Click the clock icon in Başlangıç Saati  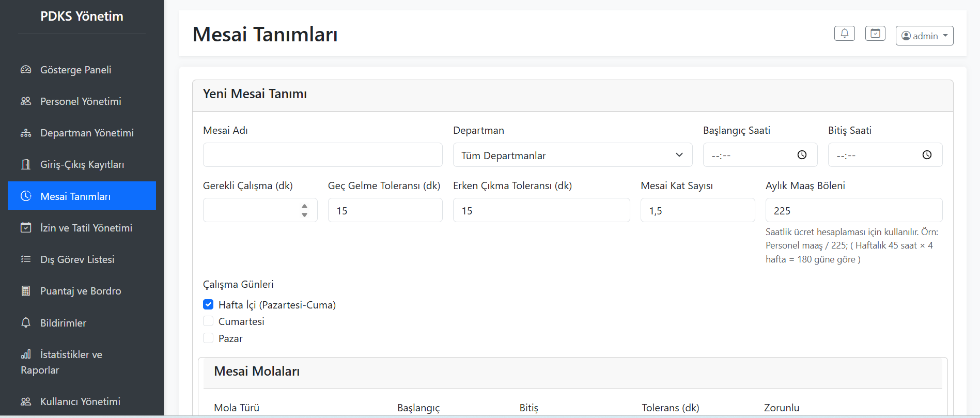tap(802, 155)
